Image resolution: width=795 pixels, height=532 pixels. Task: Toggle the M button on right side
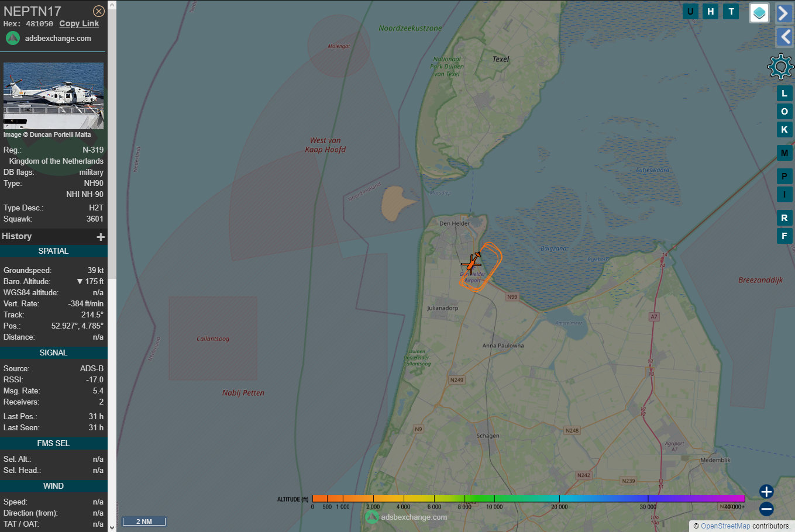click(784, 153)
